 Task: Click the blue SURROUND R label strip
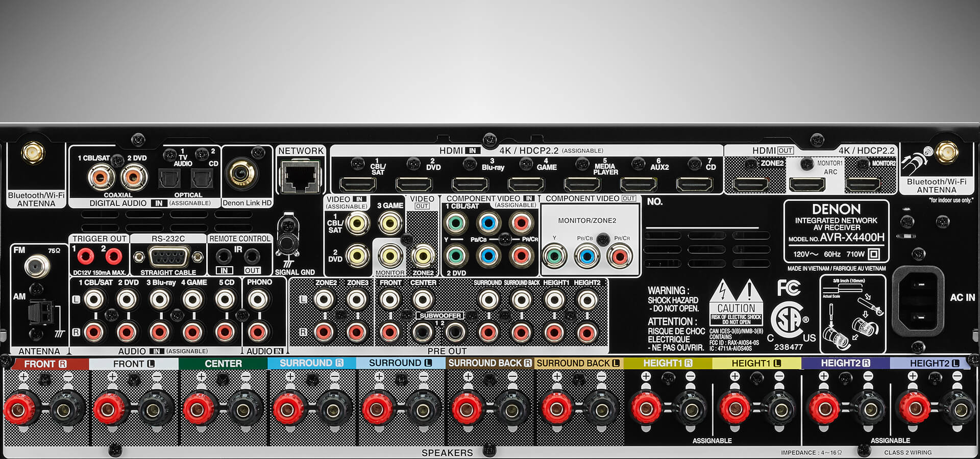311,363
